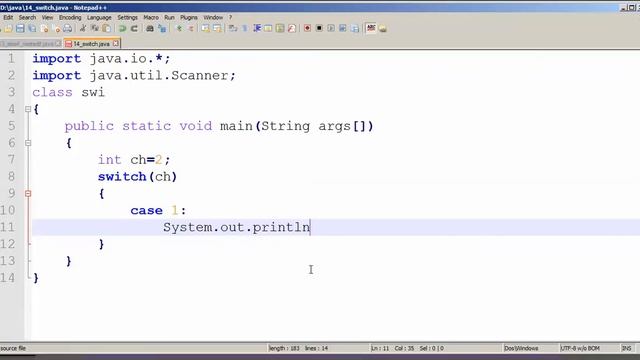Click the Copy toolbar icon
Viewport: 640px width, 360px height.
point(95,28)
